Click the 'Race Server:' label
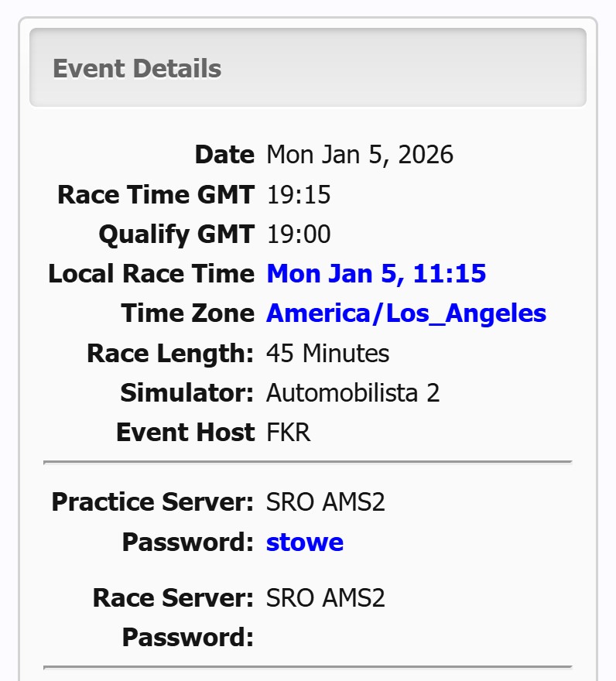This screenshot has width=616, height=681. tap(173, 598)
